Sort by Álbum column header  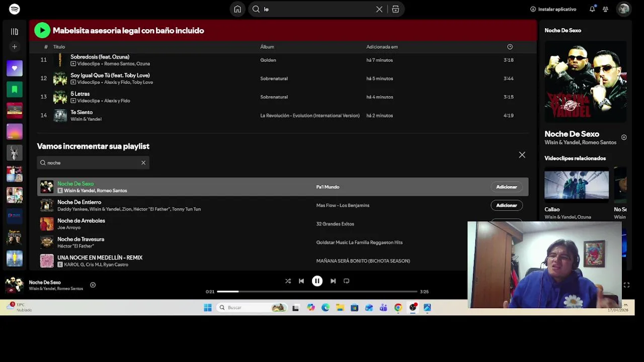pos(267,47)
